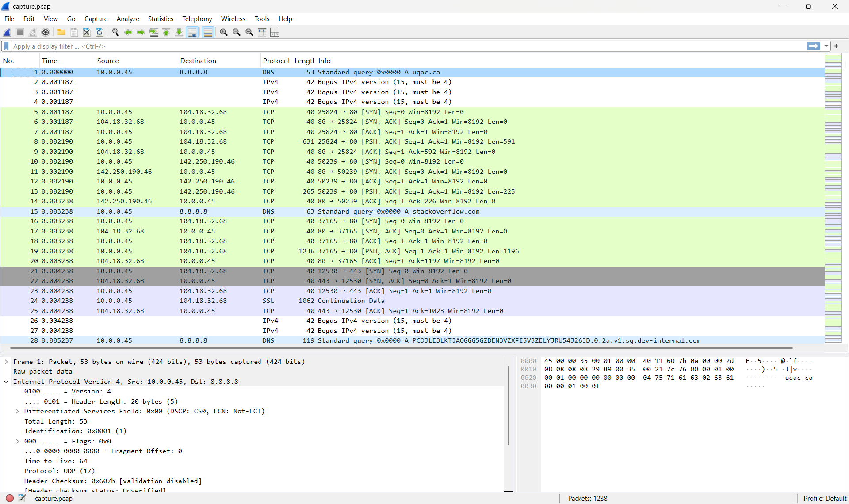
Task: Open the View menu
Action: point(50,19)
